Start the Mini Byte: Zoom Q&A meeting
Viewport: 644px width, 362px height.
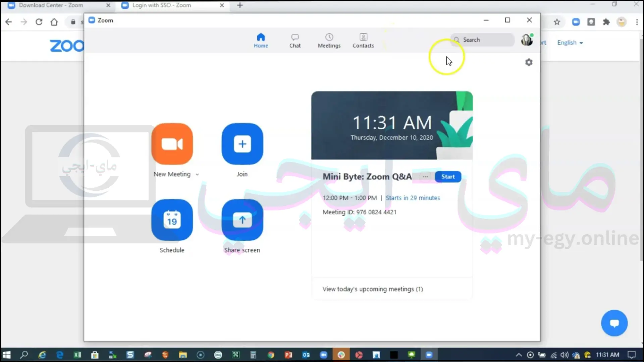(448, 177)
